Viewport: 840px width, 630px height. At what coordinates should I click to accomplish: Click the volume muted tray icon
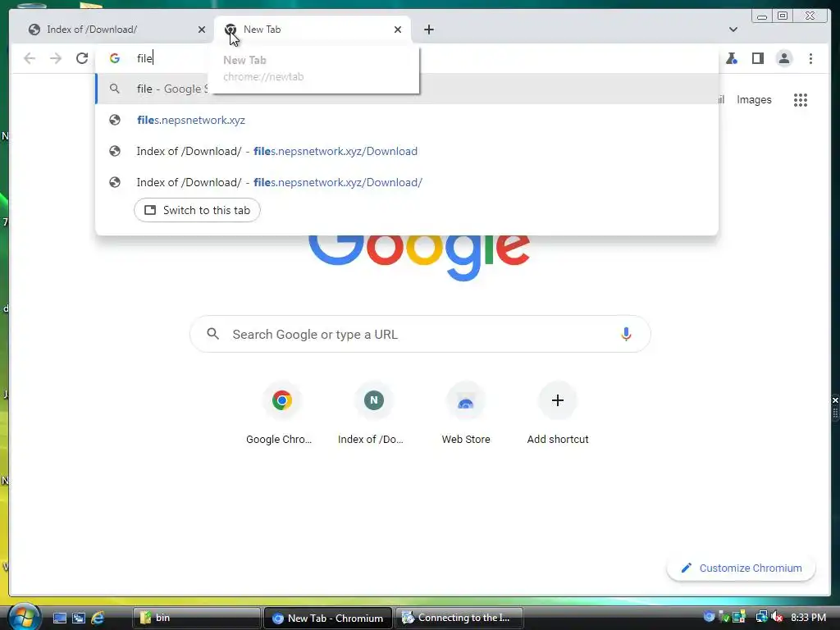(778, 617)
